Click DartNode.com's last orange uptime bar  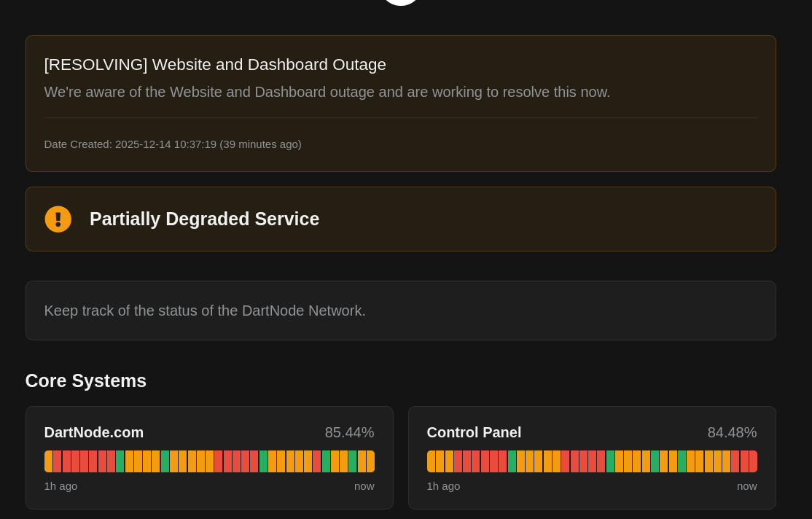370,461
